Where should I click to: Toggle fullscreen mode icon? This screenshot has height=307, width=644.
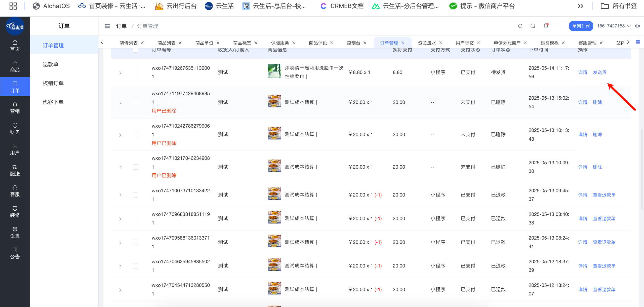[559, 26]
